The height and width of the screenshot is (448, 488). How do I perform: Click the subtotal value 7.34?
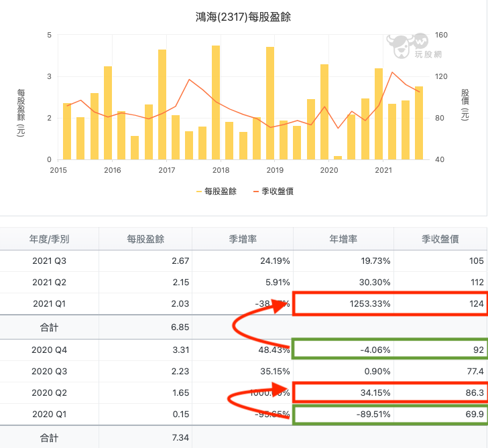[x=180, y=438]
